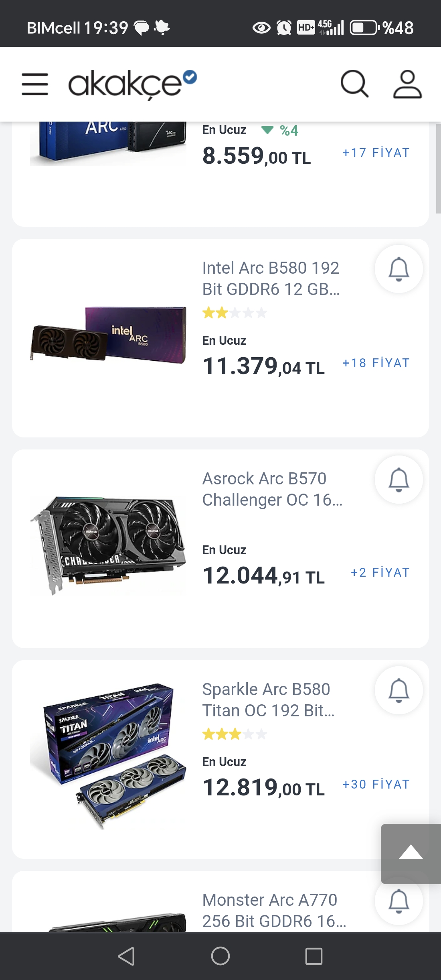Toggle price alert bell for Monster Arc A770
Screen dimensions: 441x980
tap(399, 901)
